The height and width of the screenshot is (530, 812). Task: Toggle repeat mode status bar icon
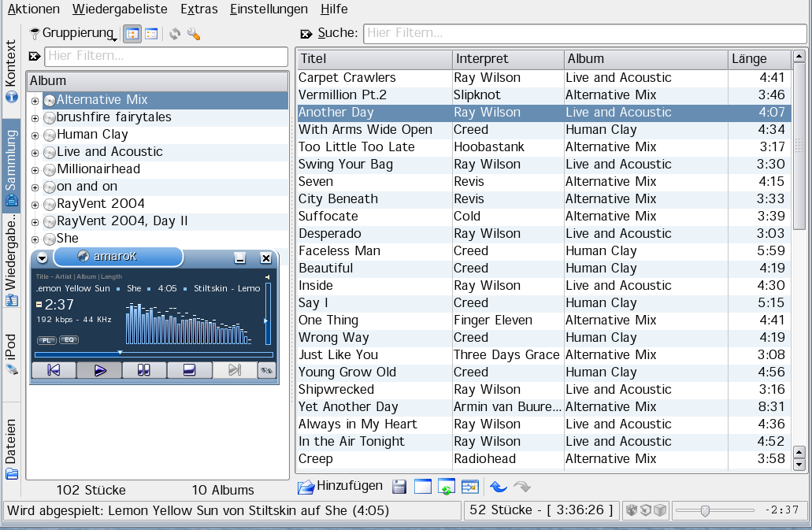click(645, 510)
